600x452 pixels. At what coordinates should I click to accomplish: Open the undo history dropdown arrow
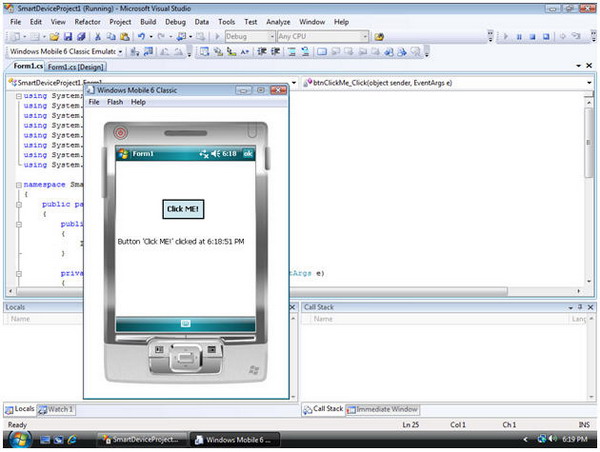[x=151, y=37]
